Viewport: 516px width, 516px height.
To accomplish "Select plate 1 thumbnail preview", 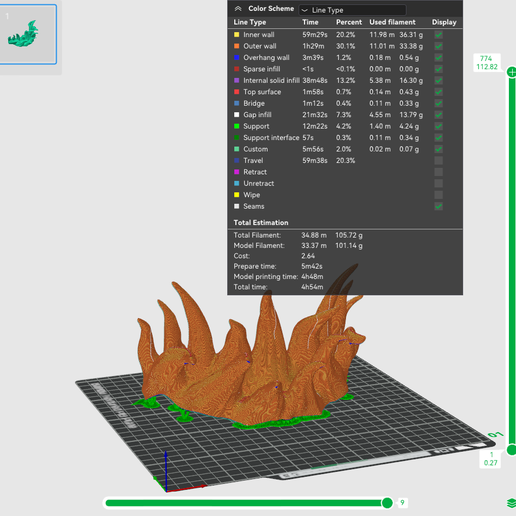I will point(28,34).
